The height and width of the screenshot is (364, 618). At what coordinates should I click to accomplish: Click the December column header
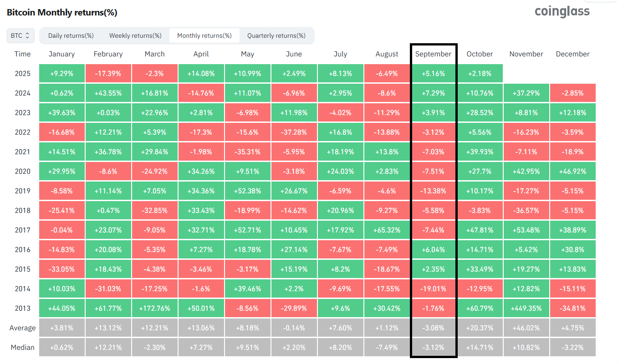572,54
